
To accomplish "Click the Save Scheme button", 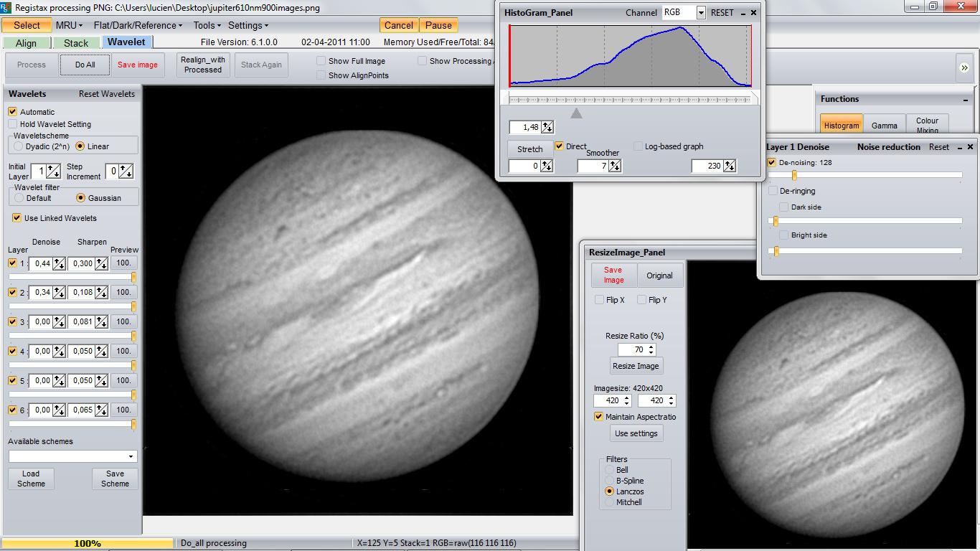I will point(115,479).
